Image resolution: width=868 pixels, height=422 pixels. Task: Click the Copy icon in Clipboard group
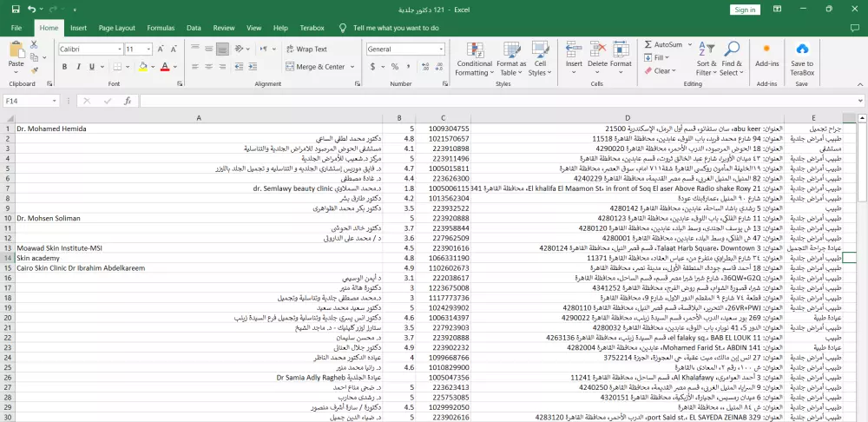(x=34, y=57)
